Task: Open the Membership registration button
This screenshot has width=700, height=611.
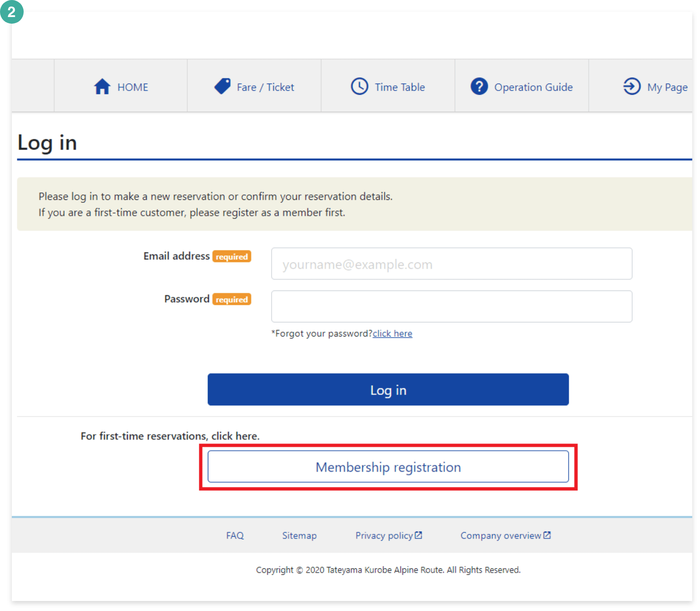Action: point(388,467)
